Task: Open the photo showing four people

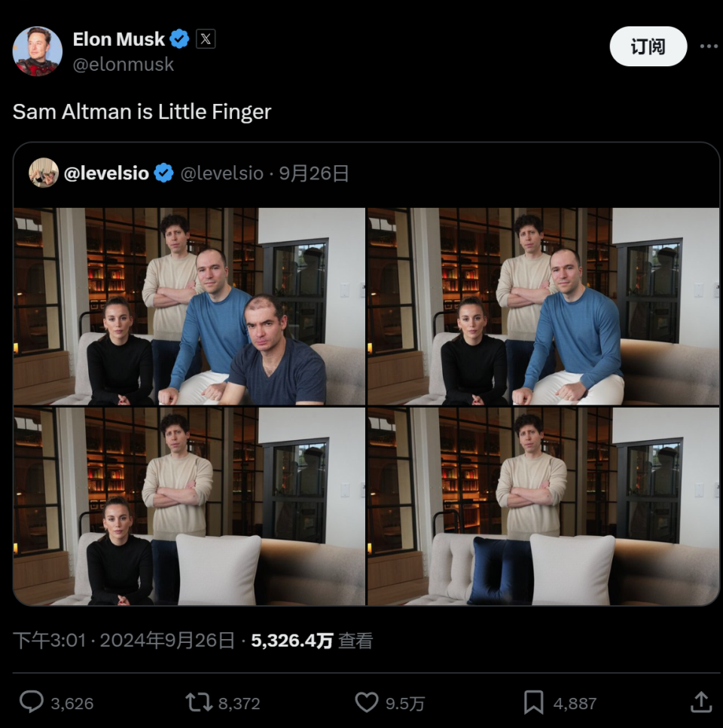Action: tap(189, 306)
